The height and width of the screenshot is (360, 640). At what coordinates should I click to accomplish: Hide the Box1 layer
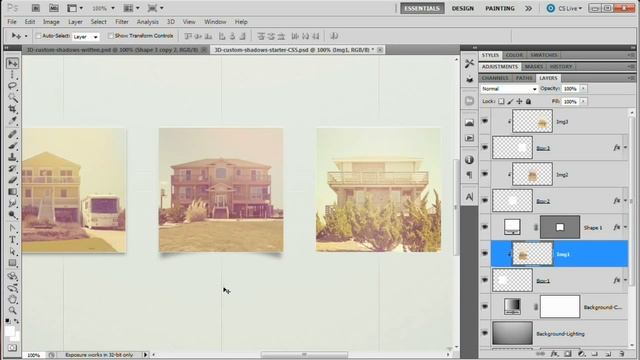point(484,280)
